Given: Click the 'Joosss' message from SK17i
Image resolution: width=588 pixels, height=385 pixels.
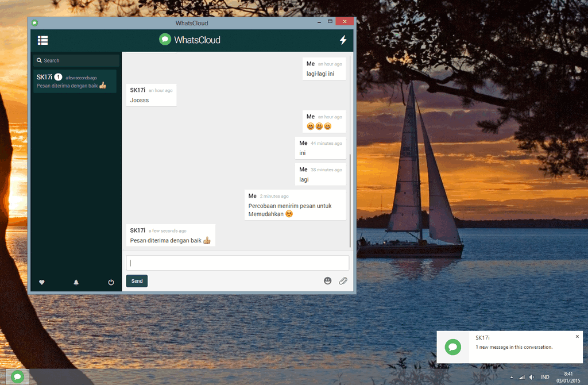Looking at the screenshot, I should click(x=151, y=95).
